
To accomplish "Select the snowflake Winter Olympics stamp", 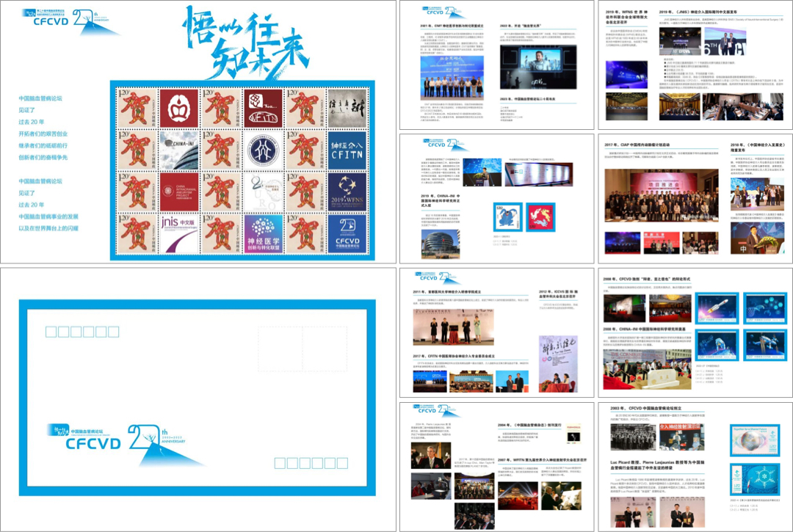I will 755,479.
